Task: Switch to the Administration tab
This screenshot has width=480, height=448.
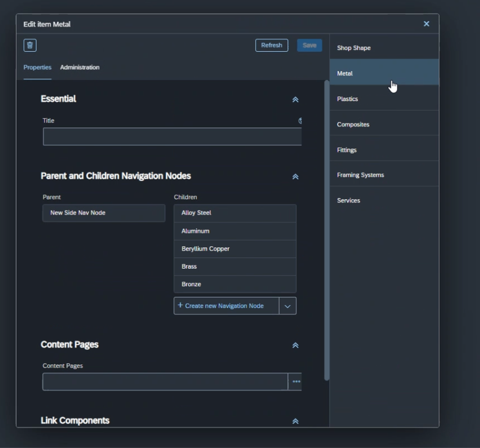Action: click(80, 67)
